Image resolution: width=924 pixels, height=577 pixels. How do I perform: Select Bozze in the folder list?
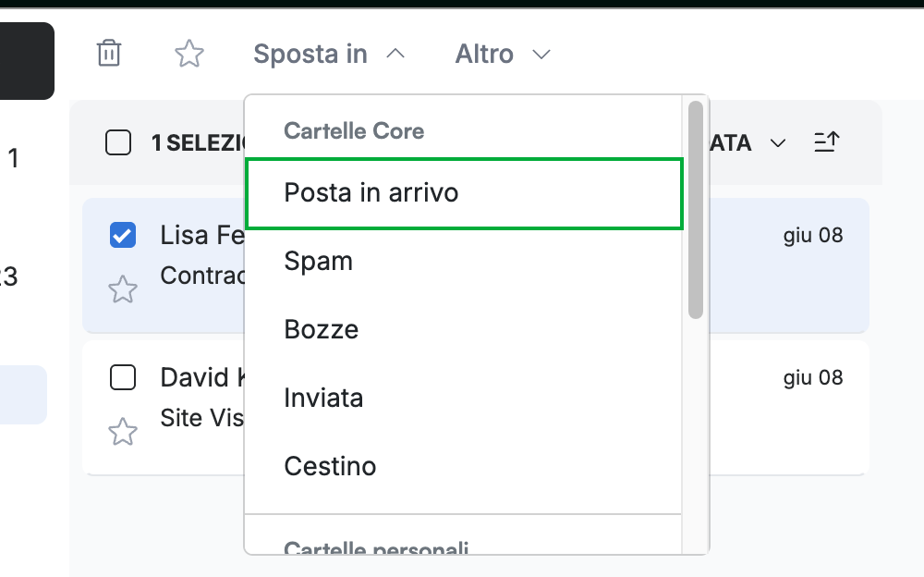465,329
